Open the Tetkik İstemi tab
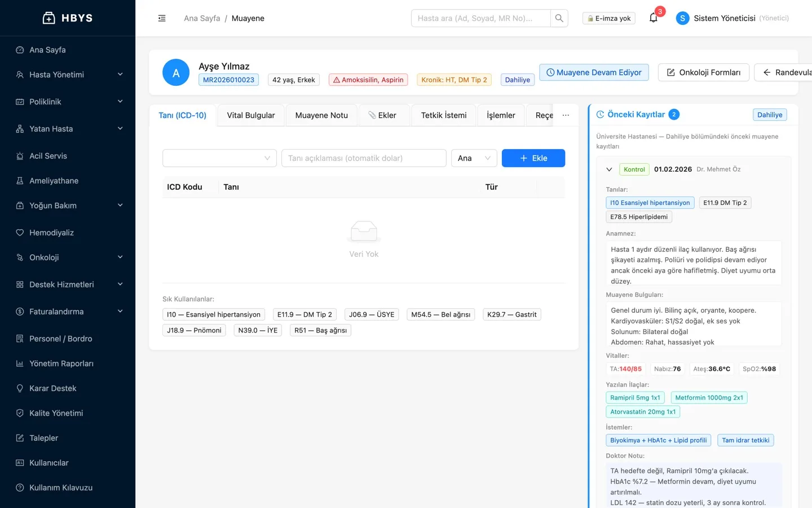The width and height of the screenshot is (812, 508). click(444, 115)
